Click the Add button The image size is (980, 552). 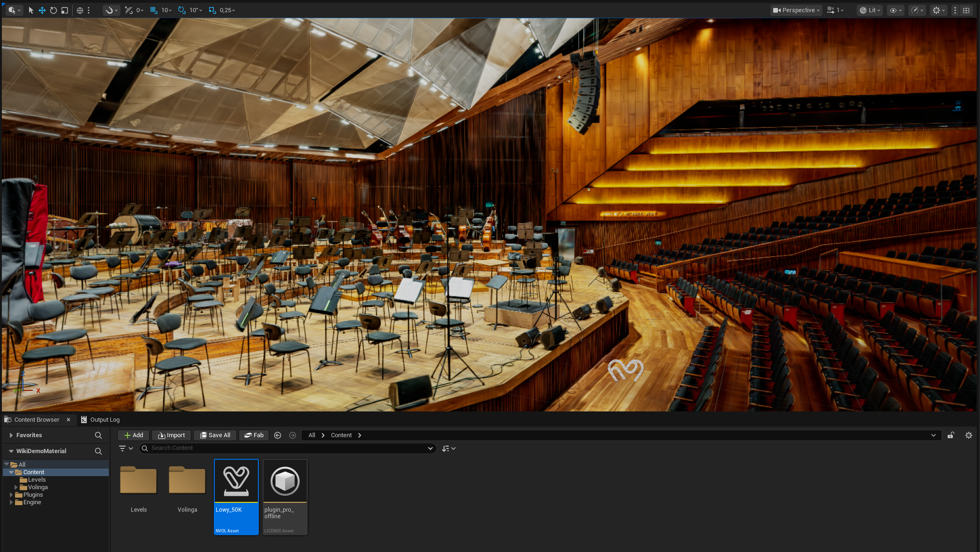[x=134, y=435]
